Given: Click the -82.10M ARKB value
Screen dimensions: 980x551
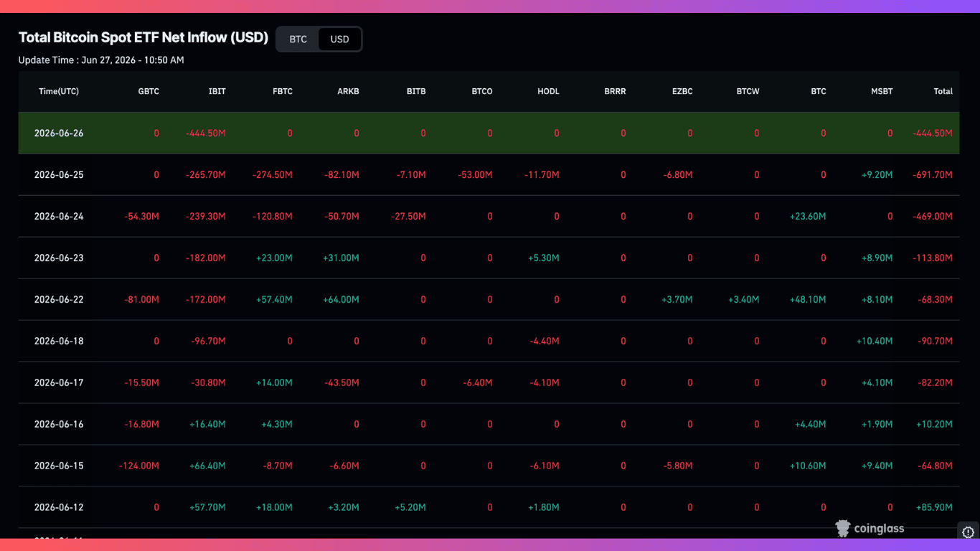Looking at the screenshot, I should pos(341,174).
